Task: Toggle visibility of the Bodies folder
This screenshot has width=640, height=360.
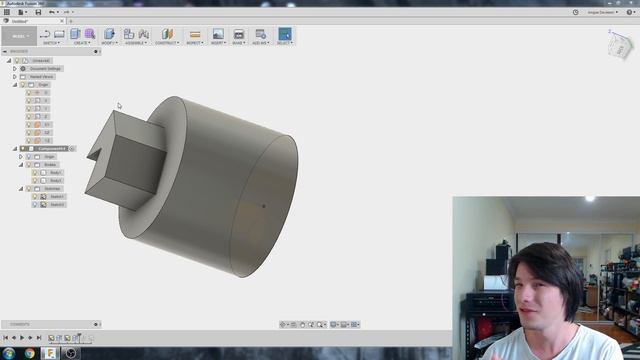Action: pos(29,164)
